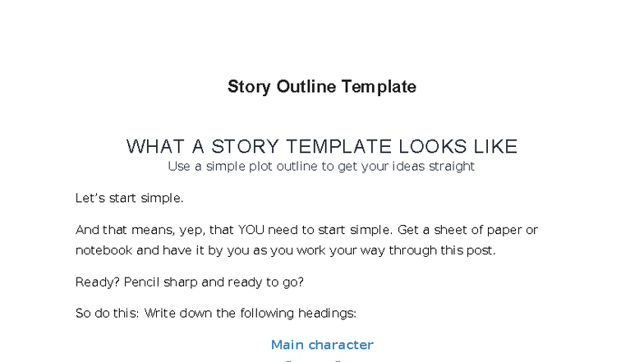
Task: Click the "Main character" blue link
Action: point(322,345)
